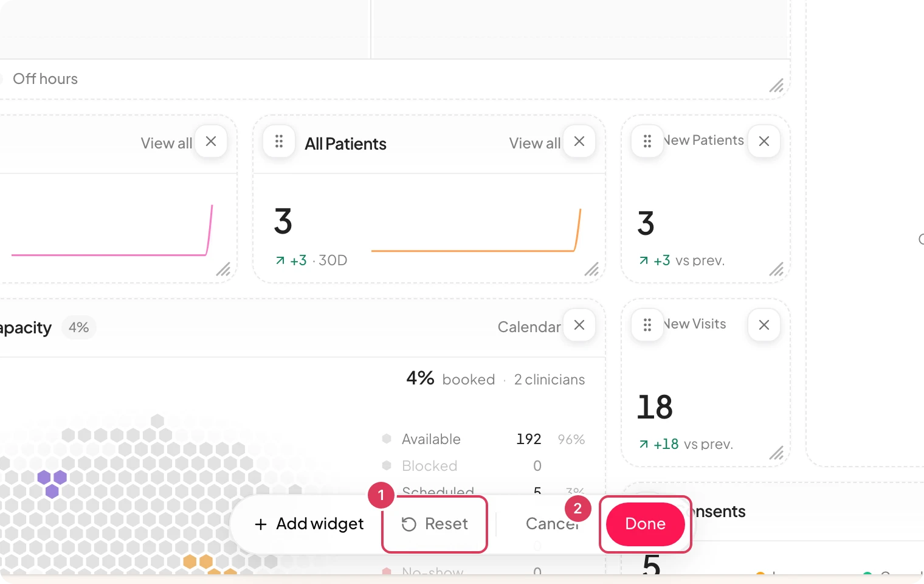Screen dimensions: 924x584
Task: Click the Available legend row
Action: click(483, 439)
